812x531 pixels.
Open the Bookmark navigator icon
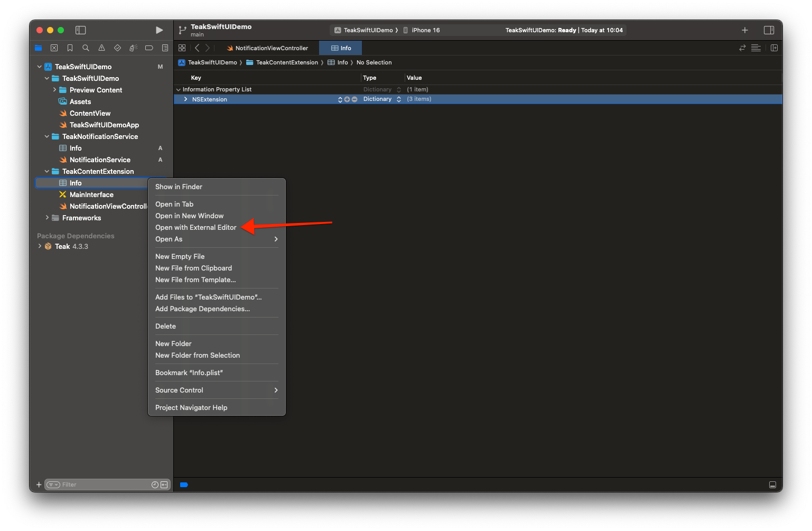point(70,48)
